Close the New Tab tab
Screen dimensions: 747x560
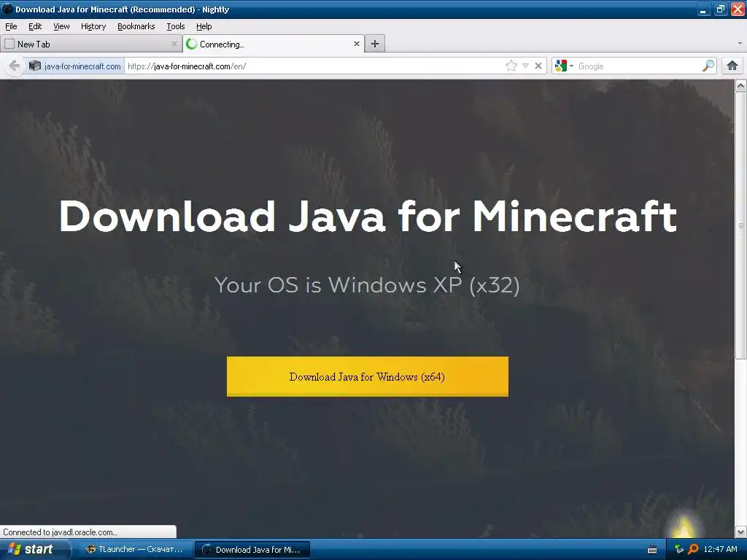[174, 44]
